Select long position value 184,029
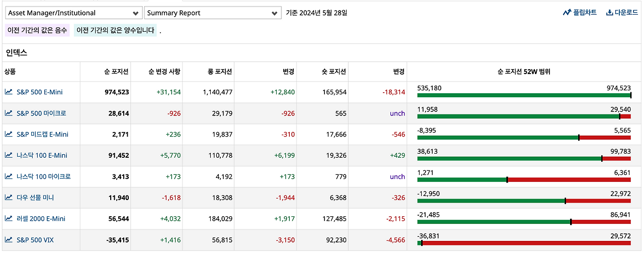Viewport: 644px width, 253px height. [220, 219]
